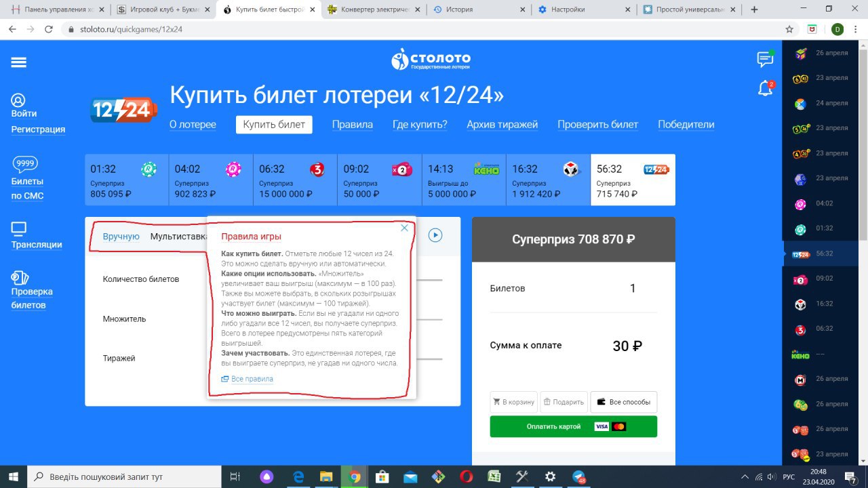Open the Проверка билетов ticket icon
This screenshot has height=488, width=868.
(x=20, y=278)
